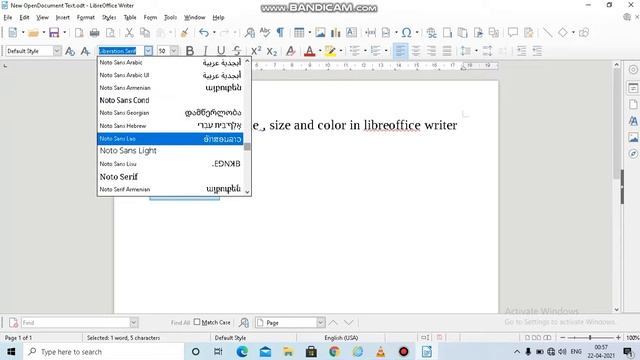Viewport: 640px width, 360px height.
Task: Click the Copy icon
Action: tap(144, 33)
